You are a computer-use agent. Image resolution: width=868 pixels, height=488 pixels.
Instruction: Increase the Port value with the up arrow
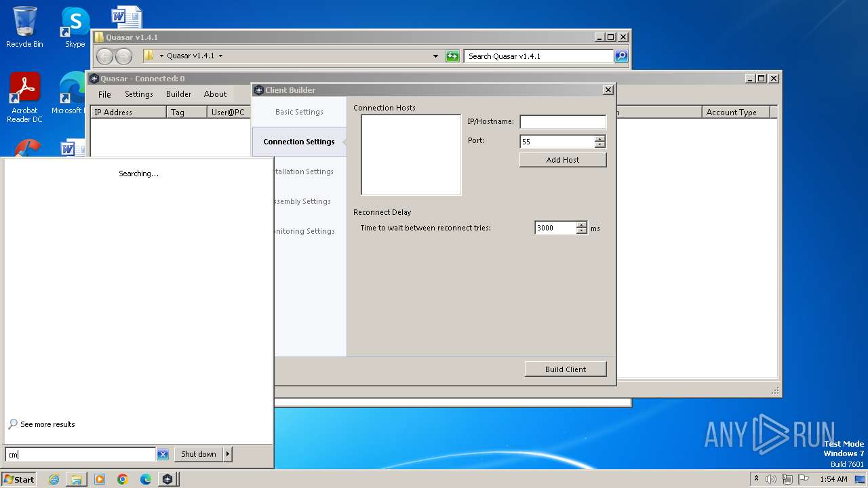599,138
